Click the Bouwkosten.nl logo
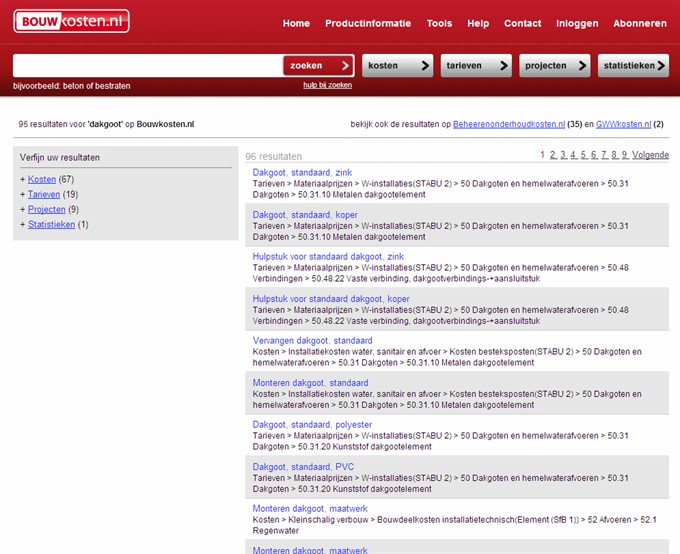The image size is (680, 554). click(x=72, y=21)
